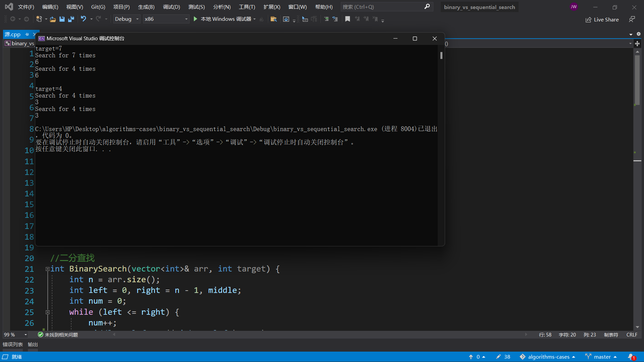Click the editor window settings gear icon
The width and height of the screenshot is (644, 362).
[x=639, y=34]
